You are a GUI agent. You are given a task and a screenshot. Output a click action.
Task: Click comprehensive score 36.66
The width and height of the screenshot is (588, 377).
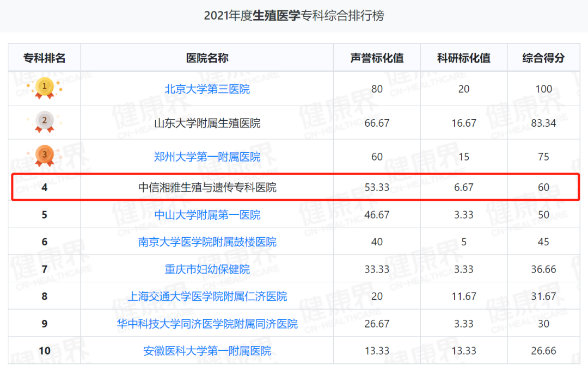(x=543, y=269)
